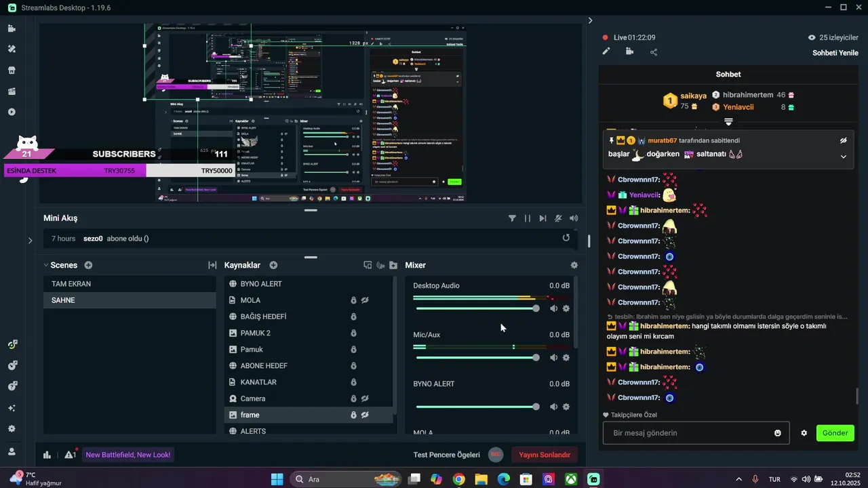Image resolution: width=868 pixels, height=488 pixels.
Task: Expand the gift leaderboard arrow
Action: point(728,122)
